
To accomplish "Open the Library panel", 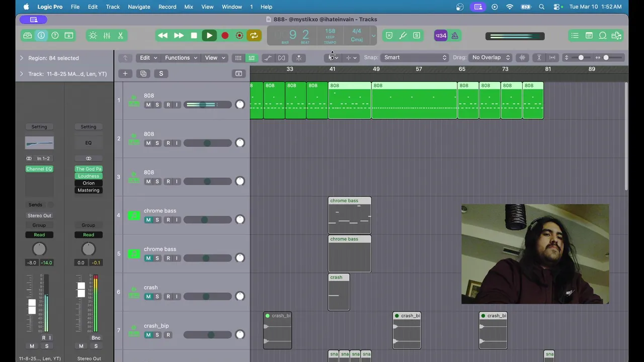I will click(x=28, y=36).
